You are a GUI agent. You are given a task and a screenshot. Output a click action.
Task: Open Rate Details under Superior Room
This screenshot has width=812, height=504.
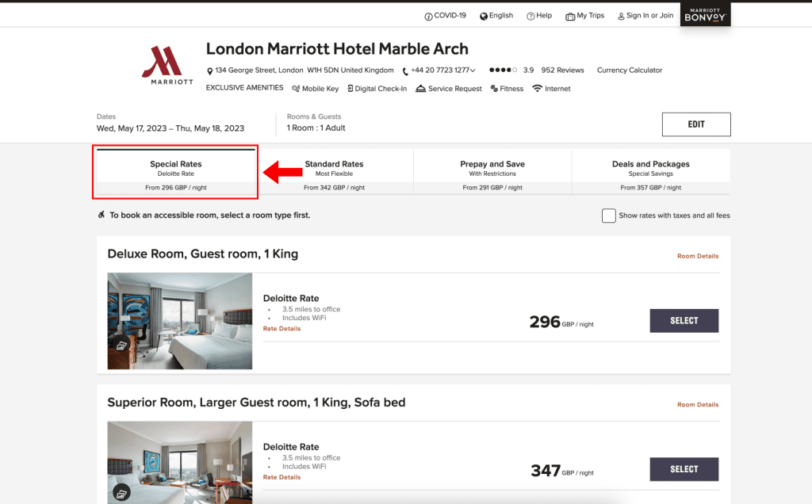click(282, 477)
